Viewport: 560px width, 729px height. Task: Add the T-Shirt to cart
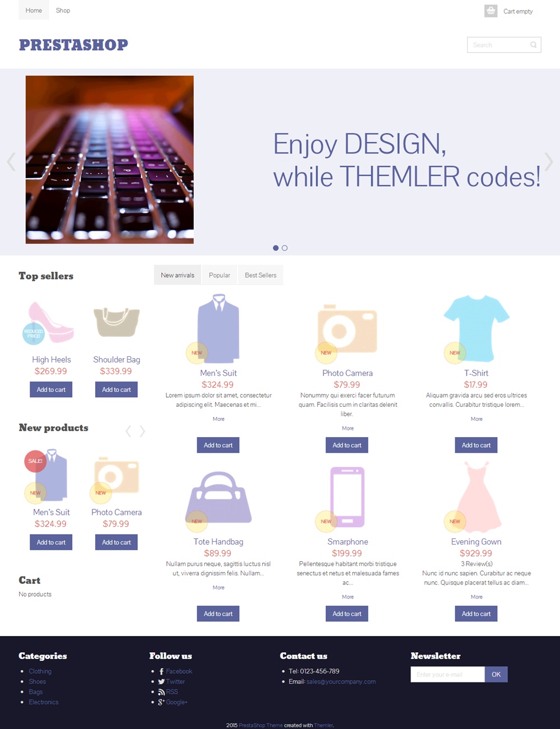(x=476, y=445)
